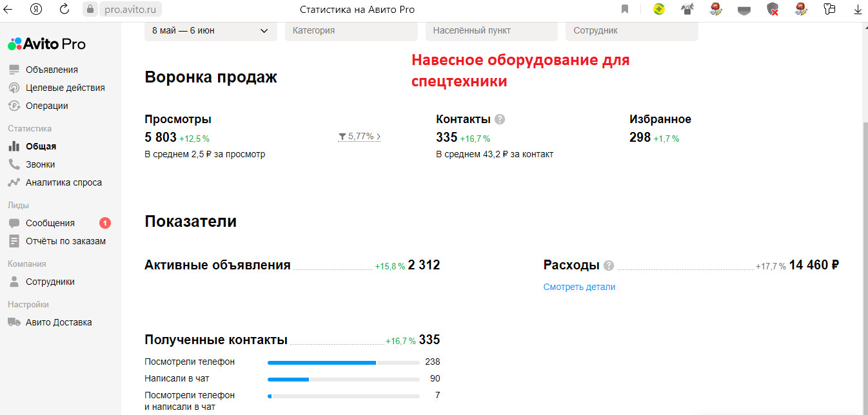Click the yellow-green round extension icon
868x415 pixels.
658,9
